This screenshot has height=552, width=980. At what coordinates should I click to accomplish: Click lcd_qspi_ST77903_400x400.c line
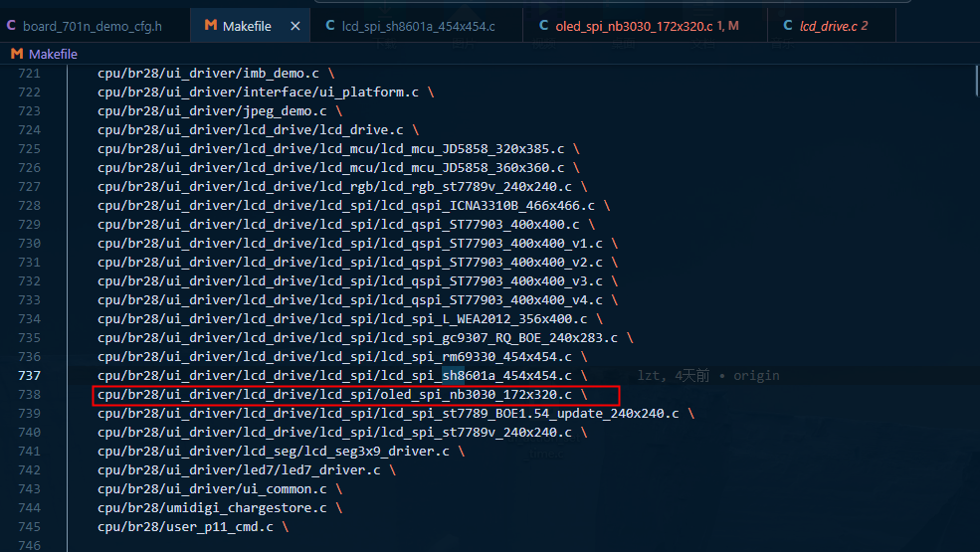(x=345, y=225)
